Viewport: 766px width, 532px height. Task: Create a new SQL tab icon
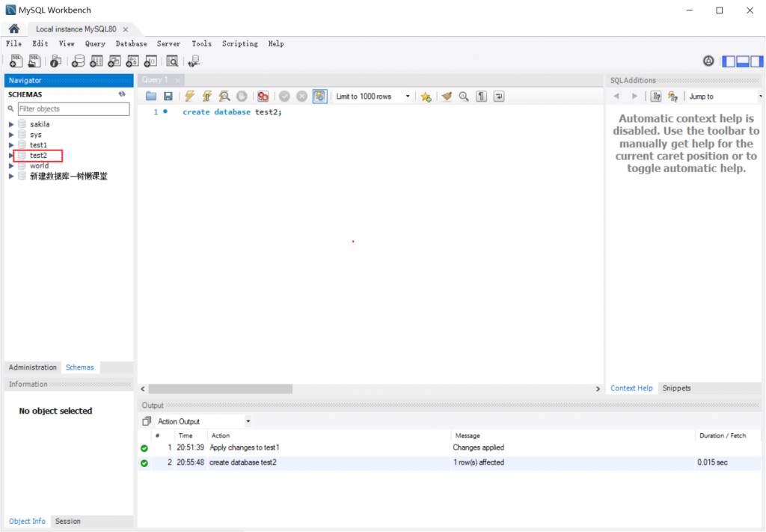point(16,61)
